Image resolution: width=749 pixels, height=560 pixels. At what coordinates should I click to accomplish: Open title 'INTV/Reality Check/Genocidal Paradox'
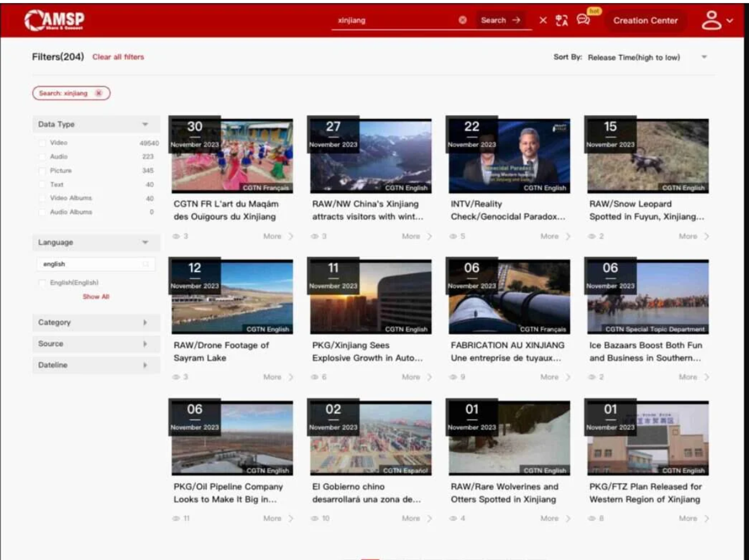pyautogui.click(x=508, y=210)
